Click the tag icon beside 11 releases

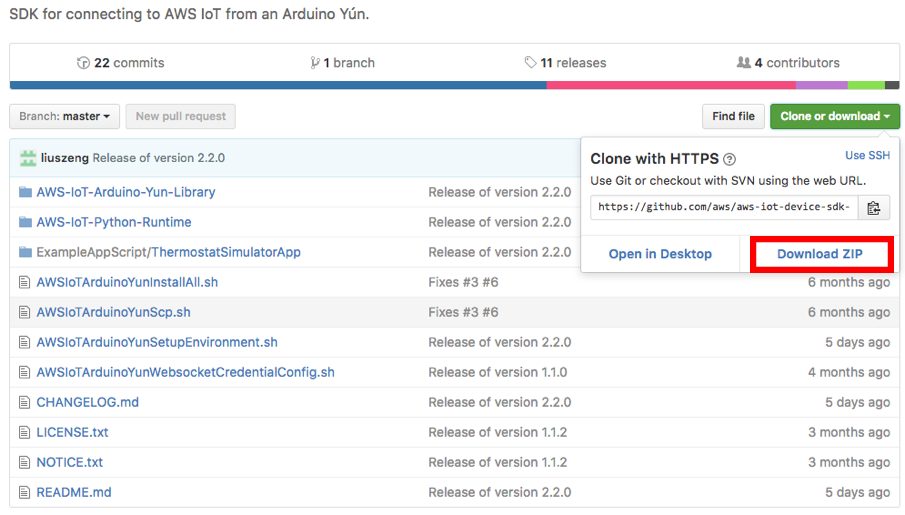[x=530, y=62]
